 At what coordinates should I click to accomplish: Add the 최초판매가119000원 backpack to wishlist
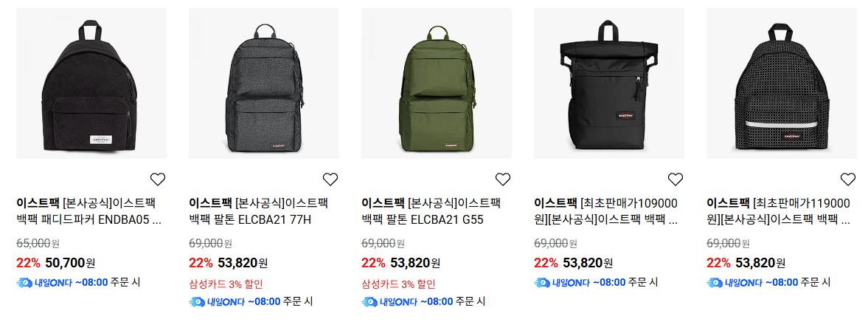848,179
